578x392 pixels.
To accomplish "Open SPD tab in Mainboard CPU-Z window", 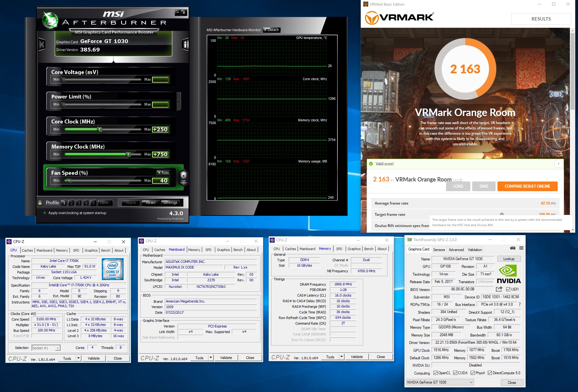I will pos(208,250).
